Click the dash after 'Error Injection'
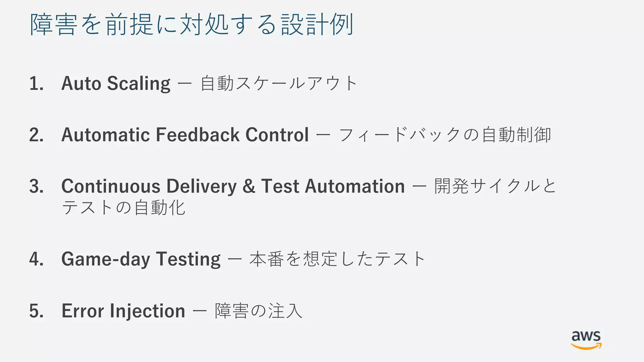The width and height of the screenshot is (644, 362). tap(200, 311)
